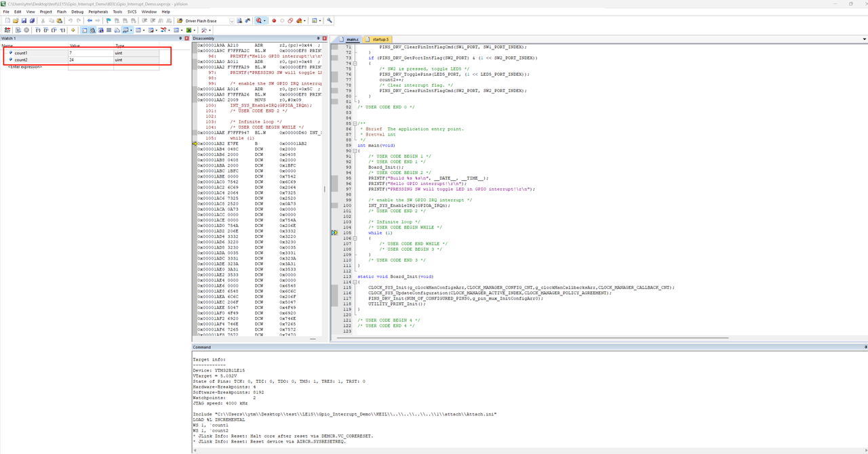Click count2 value 24 cell

click(x=91, y=60)
